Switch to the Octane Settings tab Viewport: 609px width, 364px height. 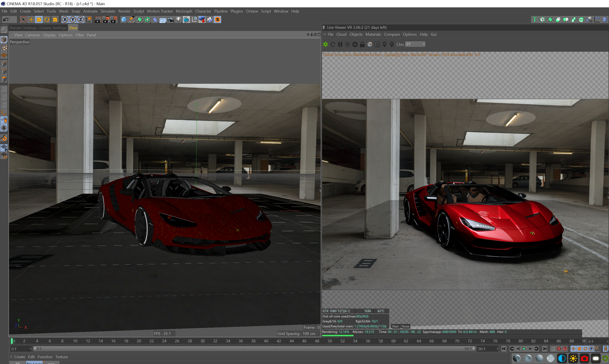(x=53, y=28)
